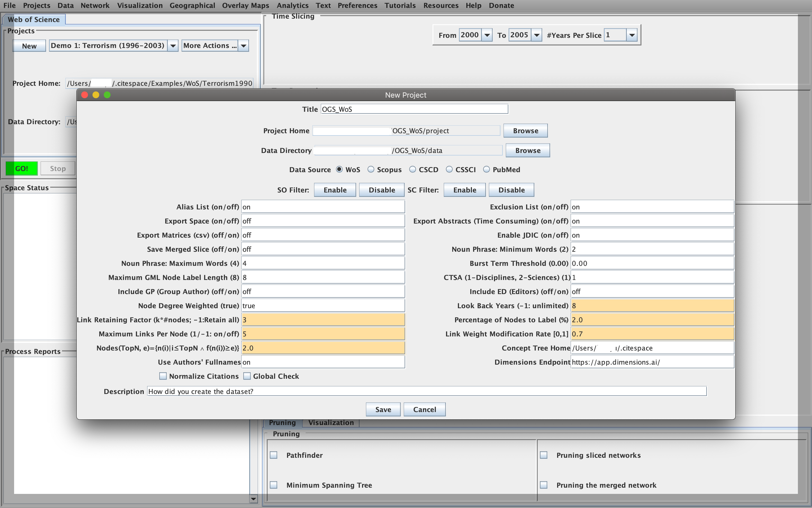Click the Exclusion List on/off field
Screen dimensions: 812x508
click(652, 207)
